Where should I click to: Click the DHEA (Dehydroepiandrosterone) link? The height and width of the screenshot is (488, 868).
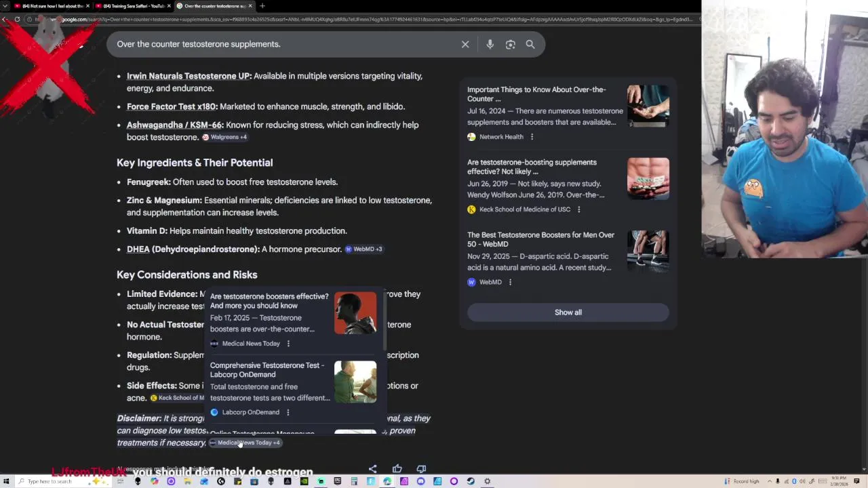tap(193, 249)
